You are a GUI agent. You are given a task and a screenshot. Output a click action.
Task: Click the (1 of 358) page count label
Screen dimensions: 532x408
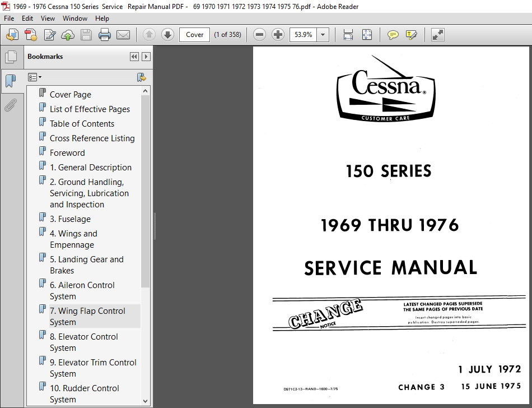[227, 35]
